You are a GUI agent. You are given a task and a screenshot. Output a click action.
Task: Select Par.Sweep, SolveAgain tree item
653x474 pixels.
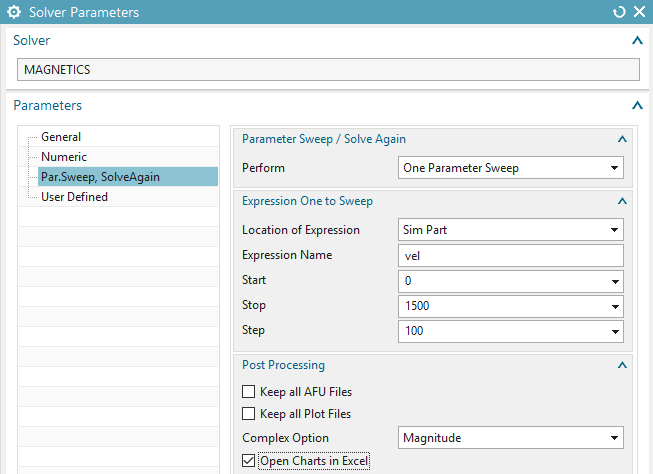point(100,177)
